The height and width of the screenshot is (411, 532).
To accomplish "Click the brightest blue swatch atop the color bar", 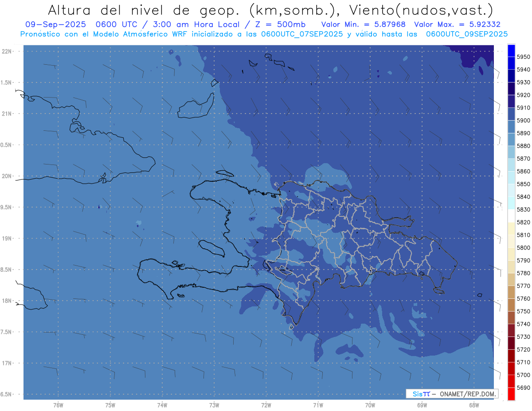I will click(x=511, y=50).
